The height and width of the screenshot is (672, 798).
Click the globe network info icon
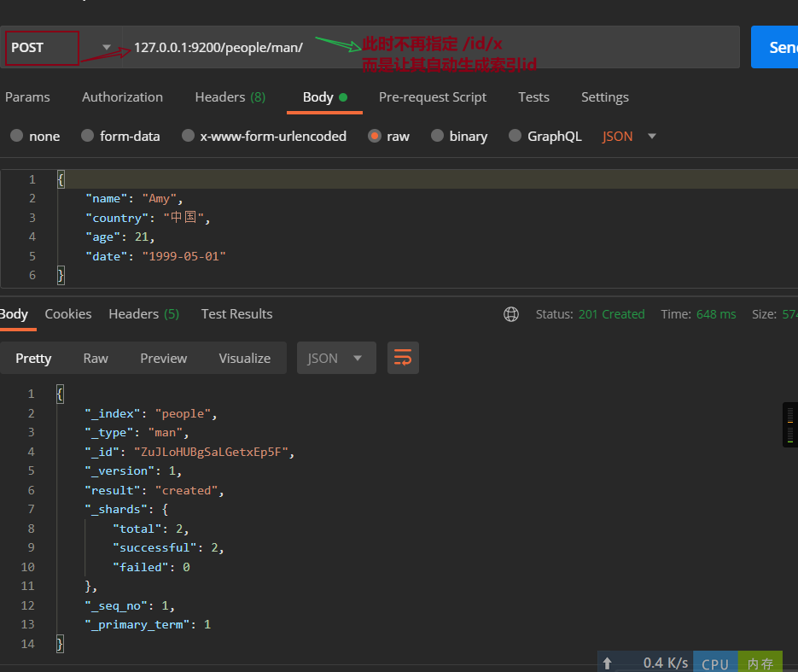pos(511,314)
